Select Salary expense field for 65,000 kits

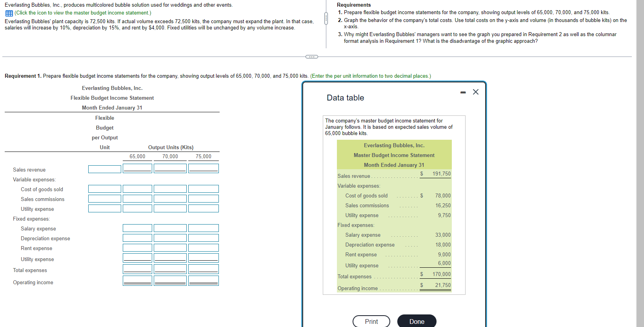(137, 228)
